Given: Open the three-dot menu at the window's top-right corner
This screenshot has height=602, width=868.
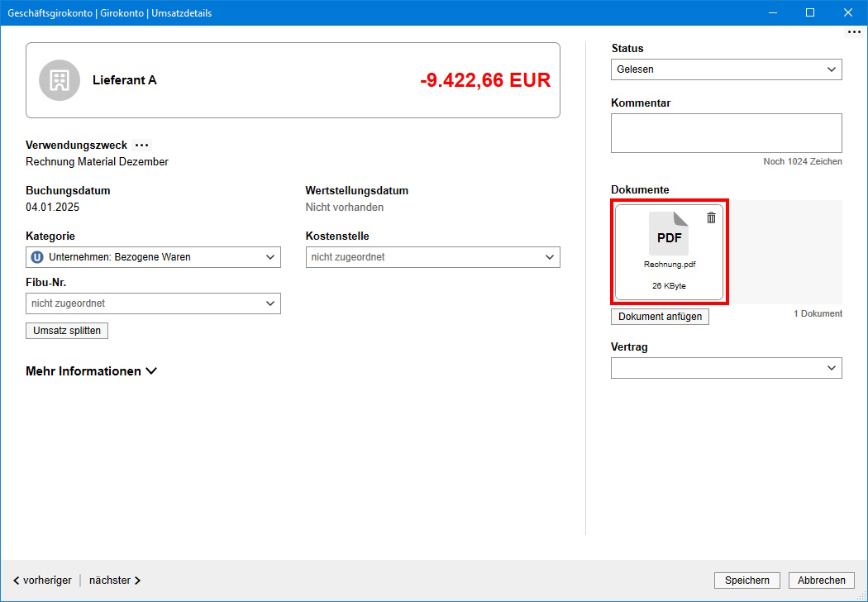Looking at the screenshot, I should tap(854, 32).
